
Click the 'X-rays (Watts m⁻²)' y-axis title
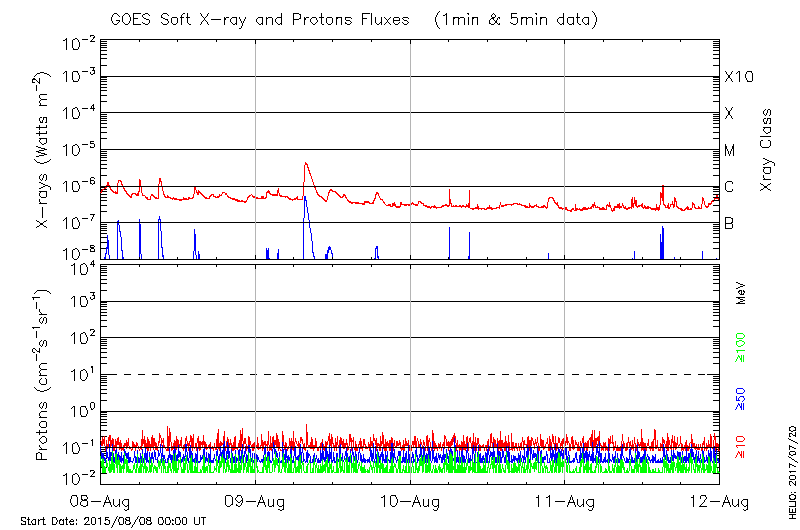[x=44, y=150]
